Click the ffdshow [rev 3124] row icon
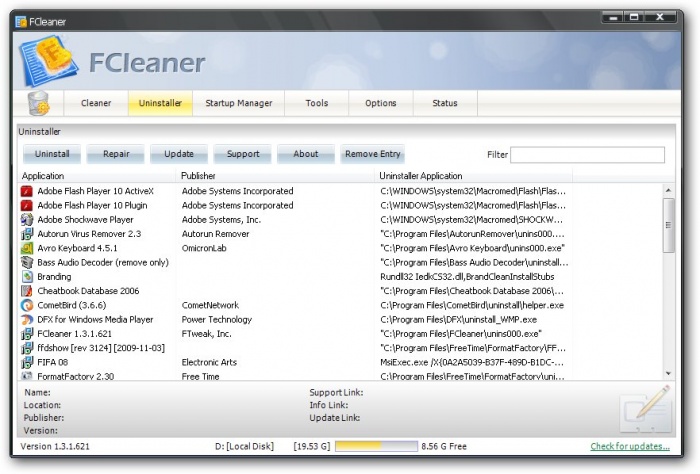 pyautogui.click(x=27, y=348)
